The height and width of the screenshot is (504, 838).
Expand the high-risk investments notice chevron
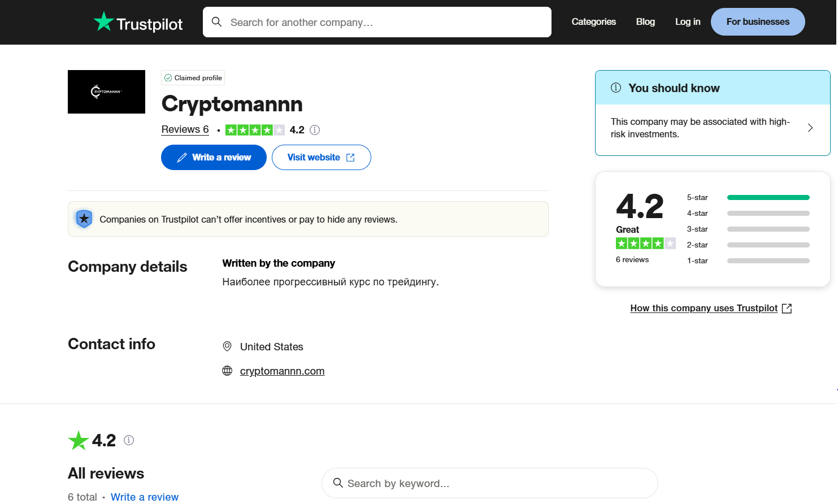(x=810, y=128)
